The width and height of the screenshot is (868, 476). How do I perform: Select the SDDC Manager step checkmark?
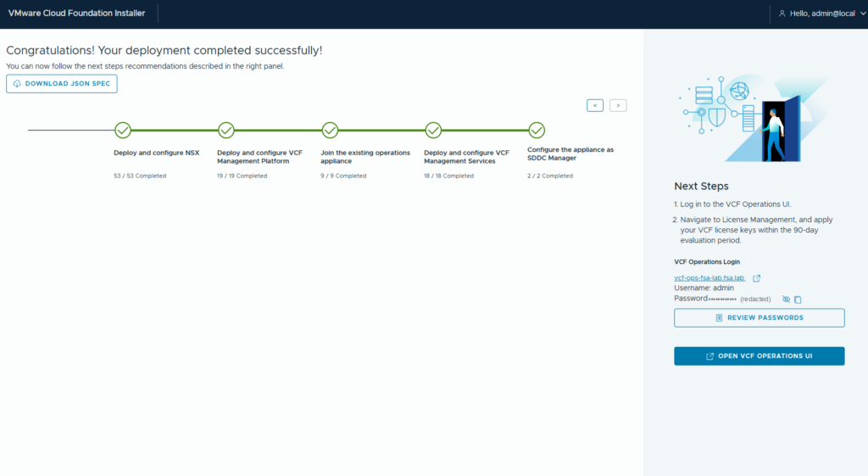click(x=537, y=130)
